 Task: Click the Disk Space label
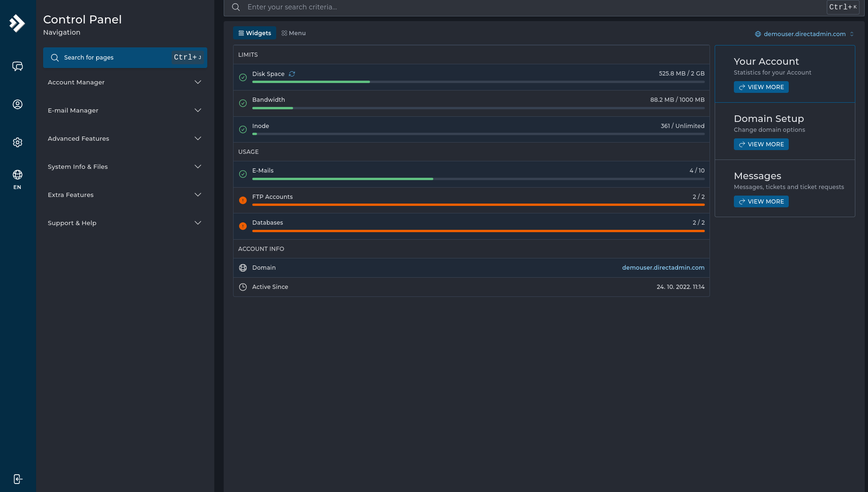268,74
